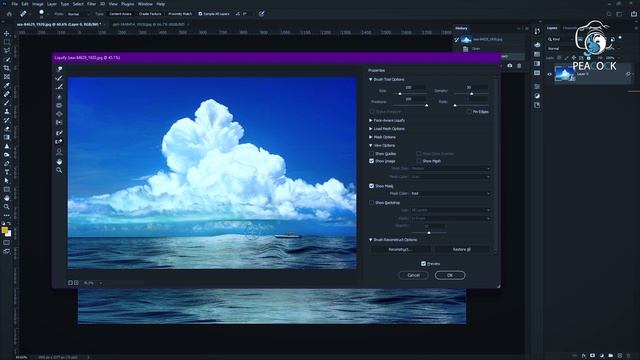
Task: Click the Reconstruct... button
Action: pos(400,249)
